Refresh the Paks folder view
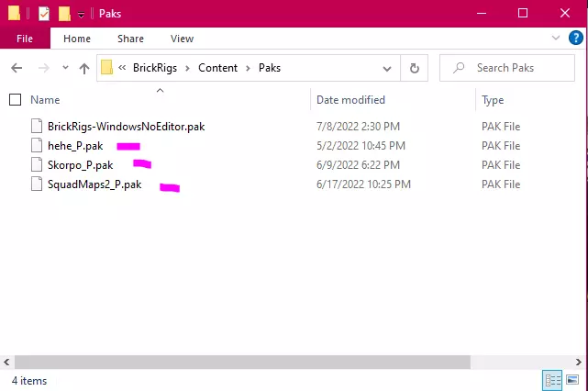The width and height of the screenshot is (588, 391). [414, 68]
